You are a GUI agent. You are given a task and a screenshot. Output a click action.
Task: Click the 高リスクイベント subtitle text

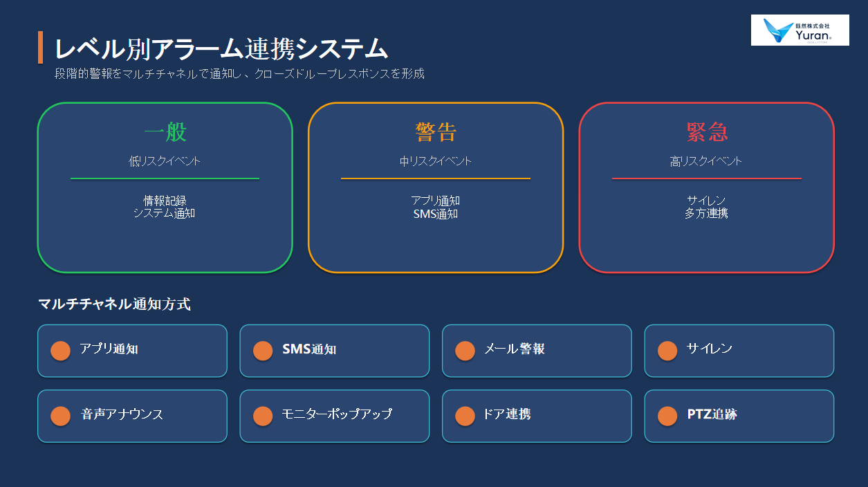pyautogui.click(x=707, y=161)
